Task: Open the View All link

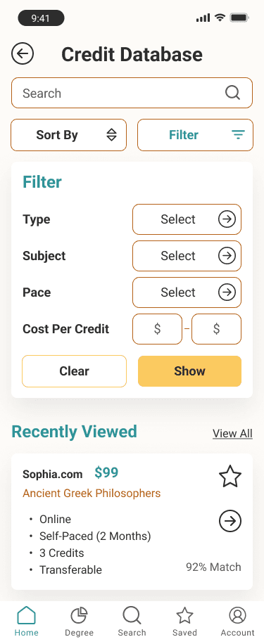Action: (232, 433)
